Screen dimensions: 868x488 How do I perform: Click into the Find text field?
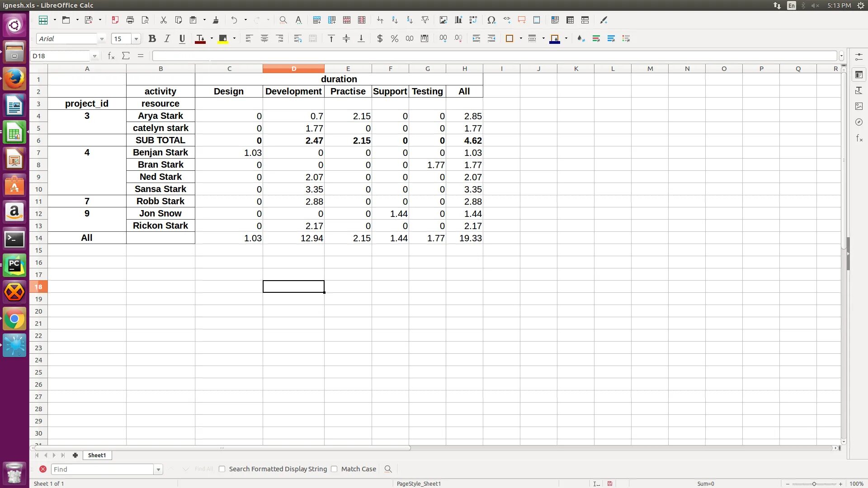tap(103, 469)
